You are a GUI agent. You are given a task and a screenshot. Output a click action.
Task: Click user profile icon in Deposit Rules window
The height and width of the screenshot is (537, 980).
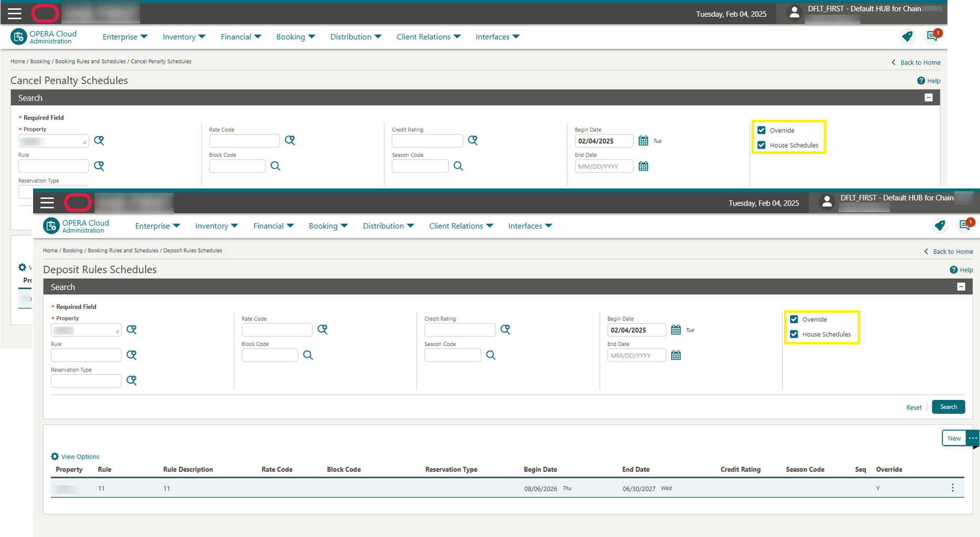pos(827,202)
